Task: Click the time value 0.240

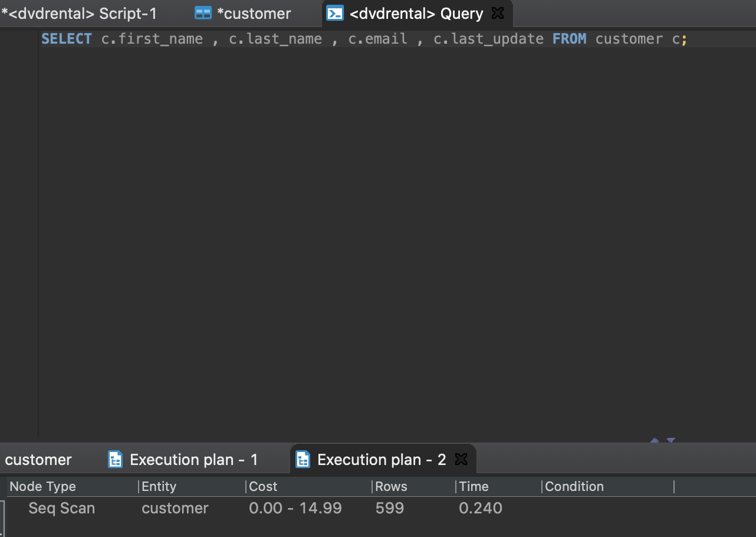Action: pos(481,508)
